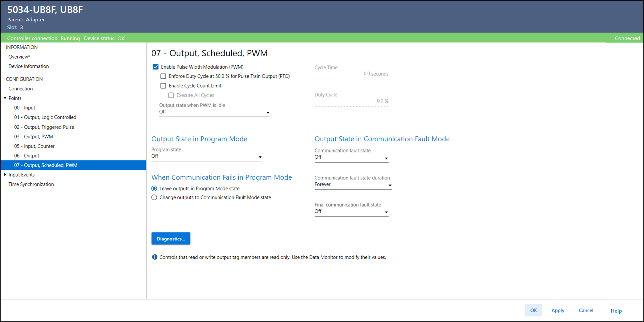Open Final communication fault state dropdown

[386, 212]
